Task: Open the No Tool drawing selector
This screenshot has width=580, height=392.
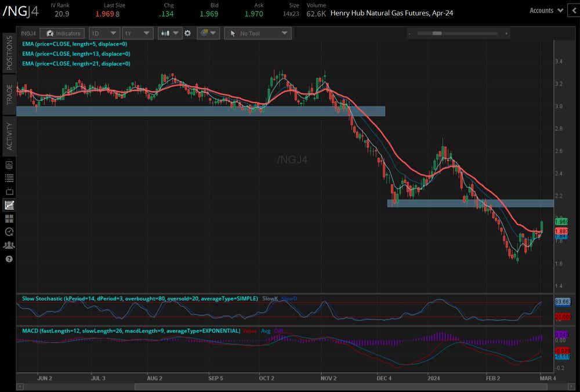Action: (257, 34)
